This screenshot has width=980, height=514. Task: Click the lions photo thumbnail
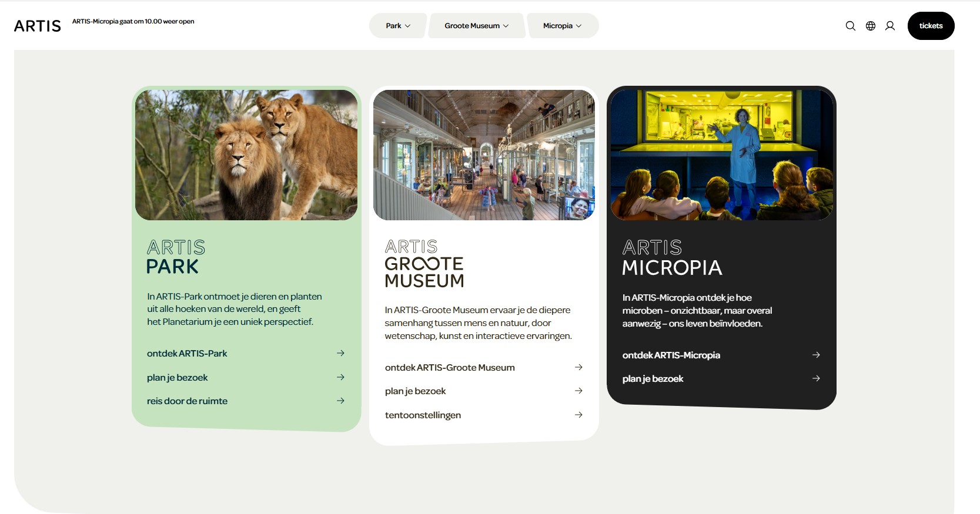tap(246, 155)
